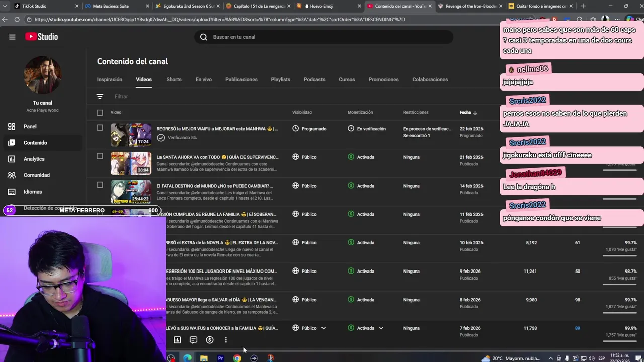The width and height of the screenshot is (644, 362).
Task: Select checkbox for La SANTA AHORA VA video
Action: point(100,156)
